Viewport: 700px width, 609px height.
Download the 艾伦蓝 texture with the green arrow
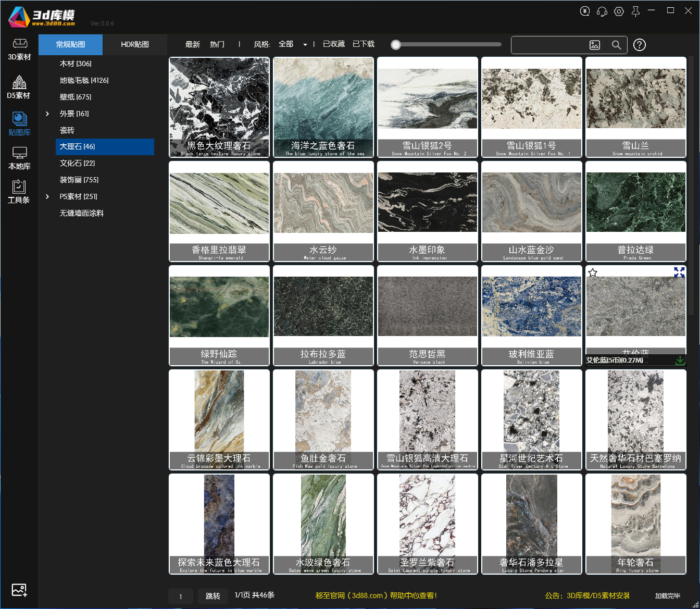[680, 360]
